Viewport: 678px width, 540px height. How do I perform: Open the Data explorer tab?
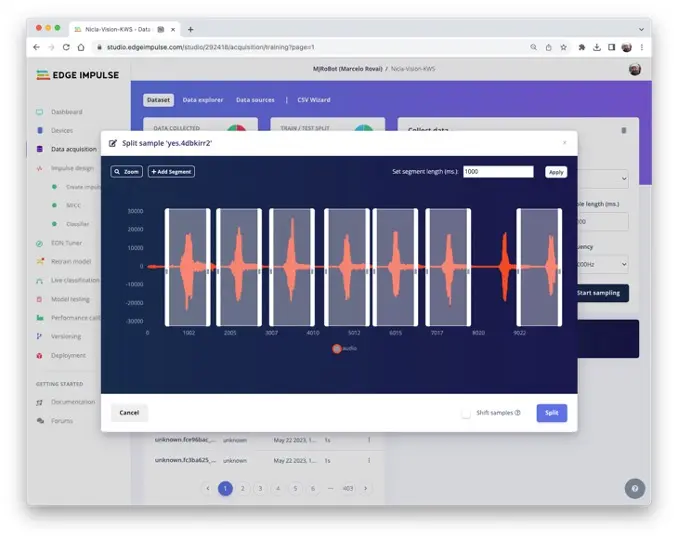(x=204, y=100)
